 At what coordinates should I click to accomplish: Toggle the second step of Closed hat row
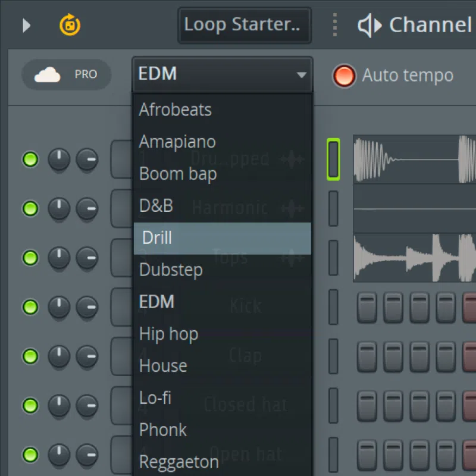click(x=393, y=405)
